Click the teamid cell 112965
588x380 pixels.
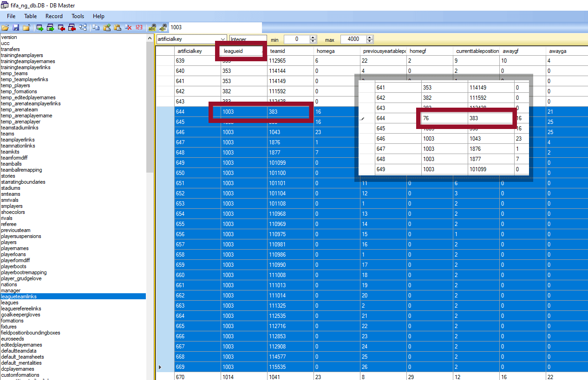click(290, 61)
